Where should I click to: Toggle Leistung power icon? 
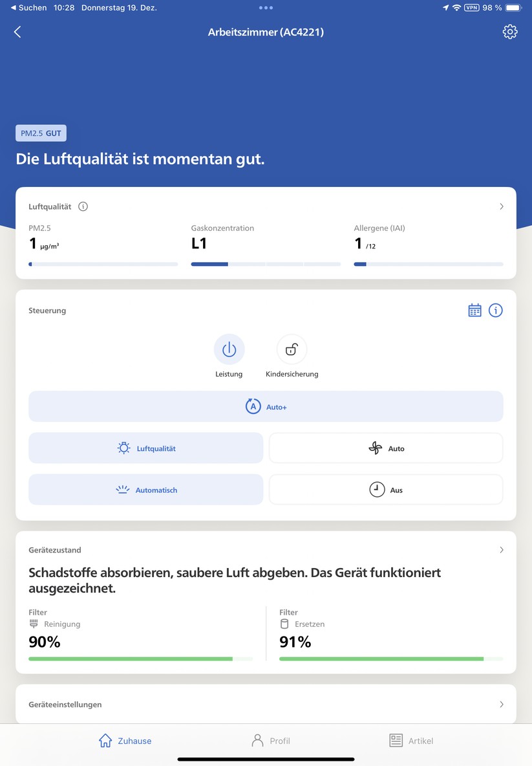pos(229,349)
